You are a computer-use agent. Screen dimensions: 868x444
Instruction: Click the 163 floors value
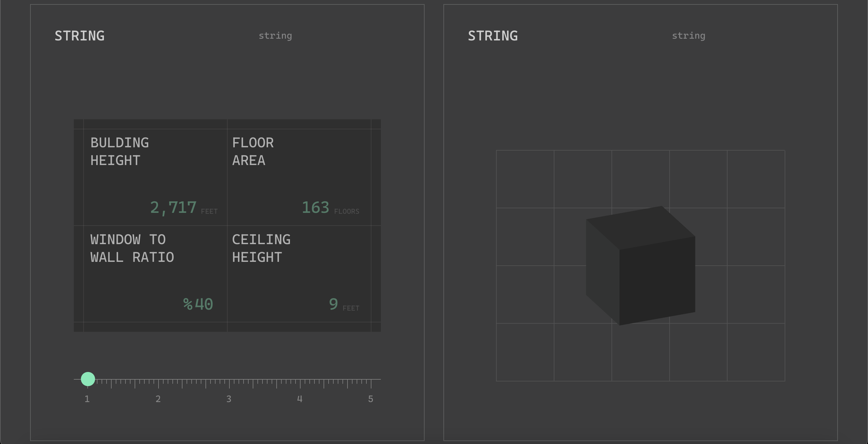coord(315,208)
